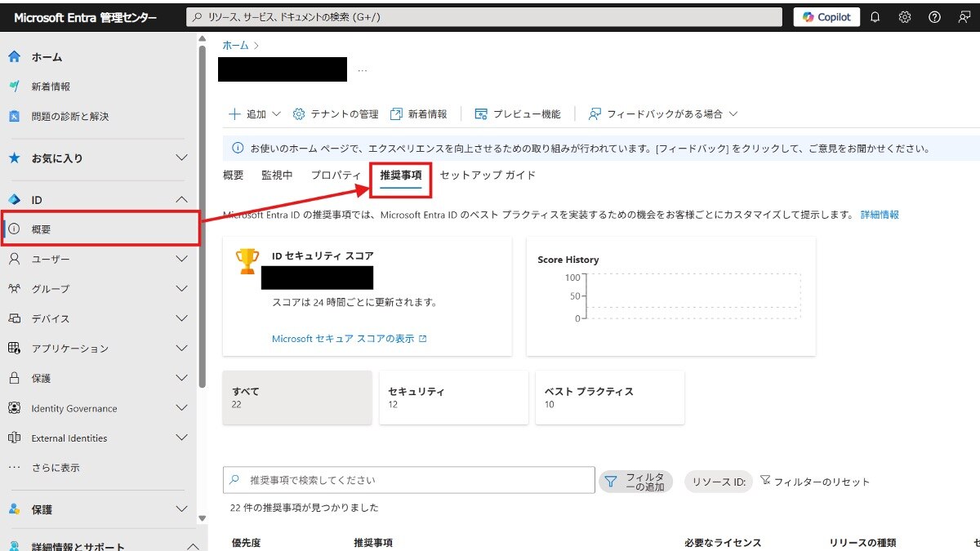Click the Copilot button in header

click(x=826, y=17)
